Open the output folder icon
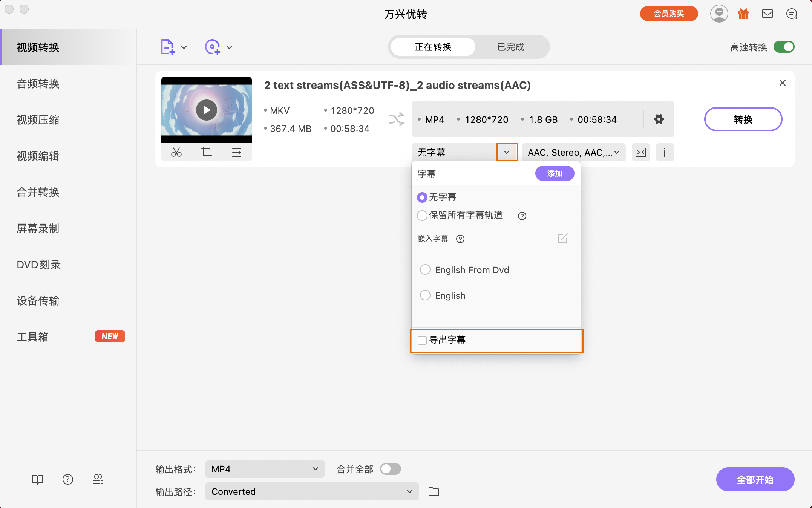Image resolution: width=812 pixels, height=508 pixels. [x=434, y=491]
